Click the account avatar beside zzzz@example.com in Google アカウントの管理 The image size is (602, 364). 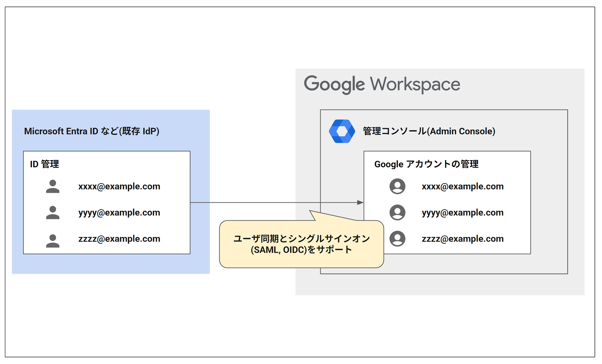[x=397, y=239]
